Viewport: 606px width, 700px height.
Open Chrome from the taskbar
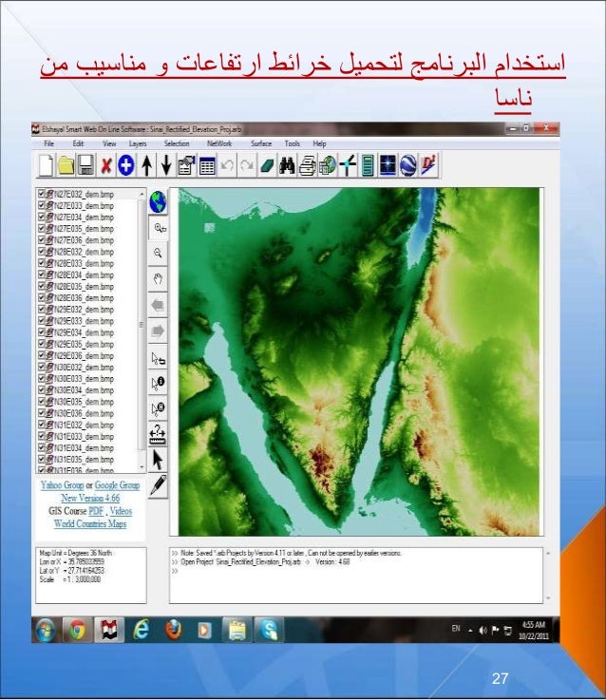pos(77,630)
